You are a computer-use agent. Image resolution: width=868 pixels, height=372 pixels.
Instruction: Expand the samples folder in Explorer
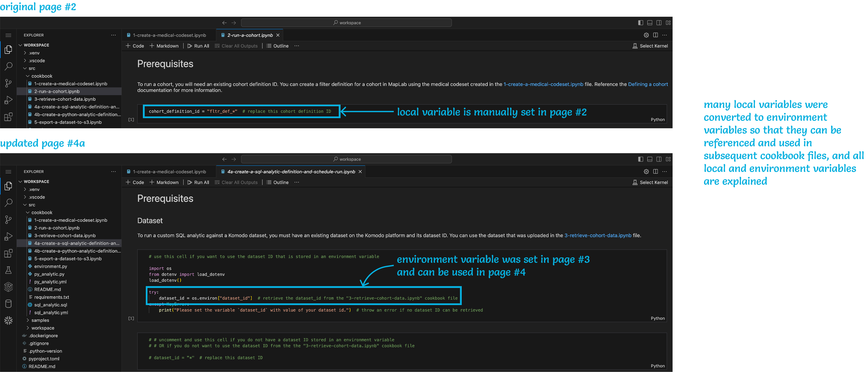point(40,320)
